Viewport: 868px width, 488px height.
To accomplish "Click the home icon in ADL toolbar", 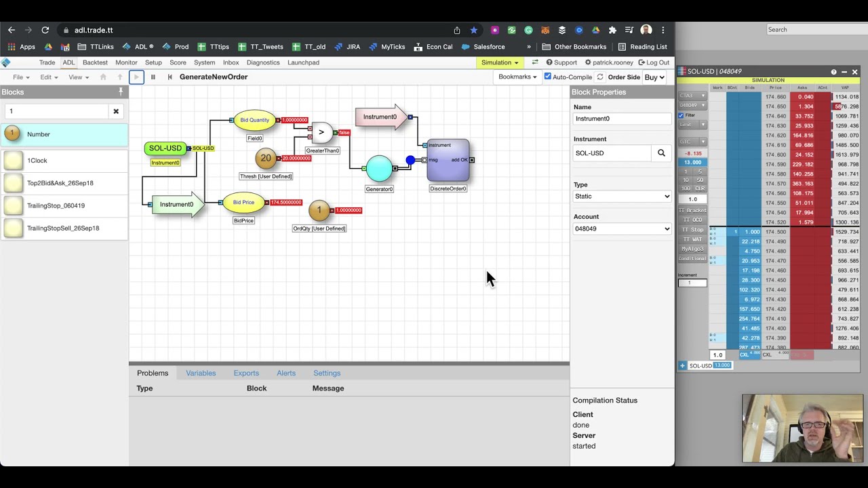I will pyautogui.click(x=103, y=77).
